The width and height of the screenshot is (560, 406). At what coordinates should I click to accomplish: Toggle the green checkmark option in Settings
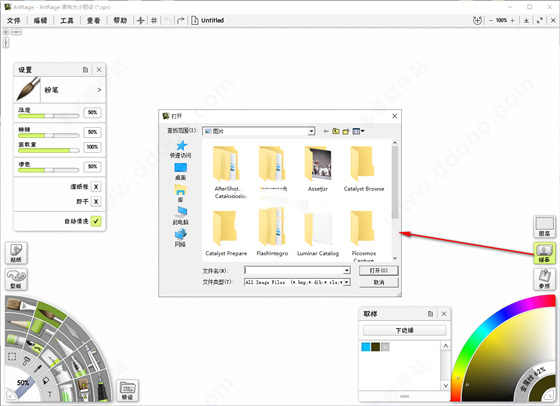coord(96,221)
